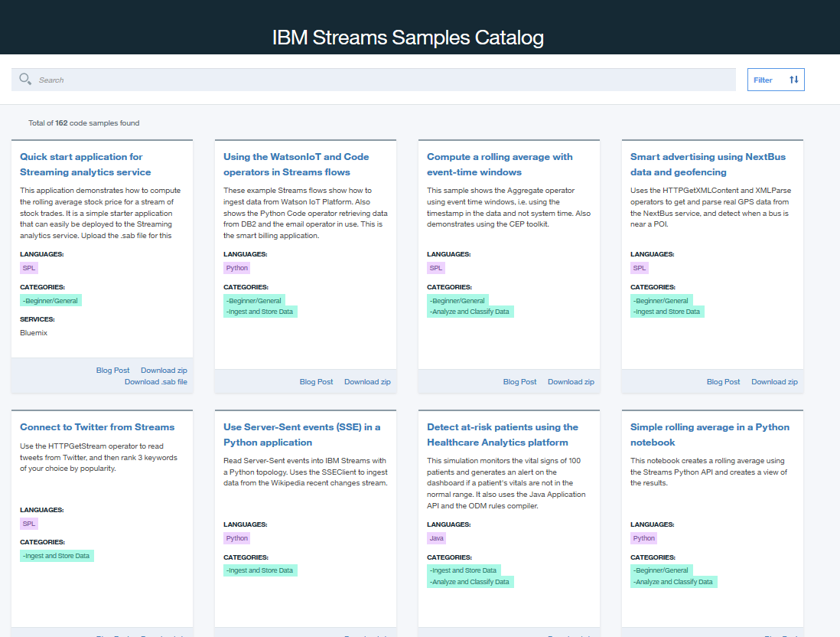Viewport: 840px width, 637px height.
Task: Download zip for NextBus geofencing card
Action: click(775, 382)
